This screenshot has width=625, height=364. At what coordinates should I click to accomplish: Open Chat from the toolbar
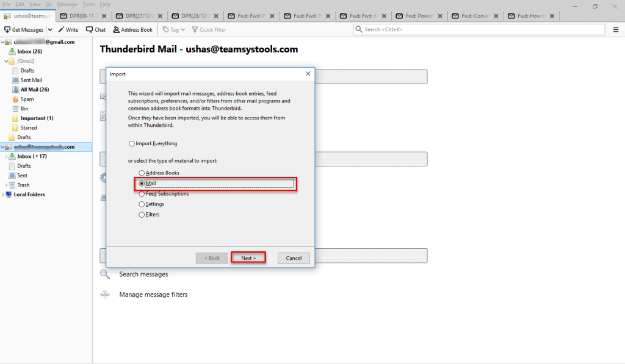(x=96, y=29)
